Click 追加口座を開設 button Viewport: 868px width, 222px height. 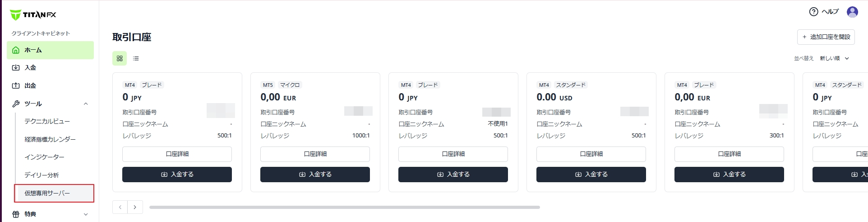pyautogui.click(x=826, y=37)
